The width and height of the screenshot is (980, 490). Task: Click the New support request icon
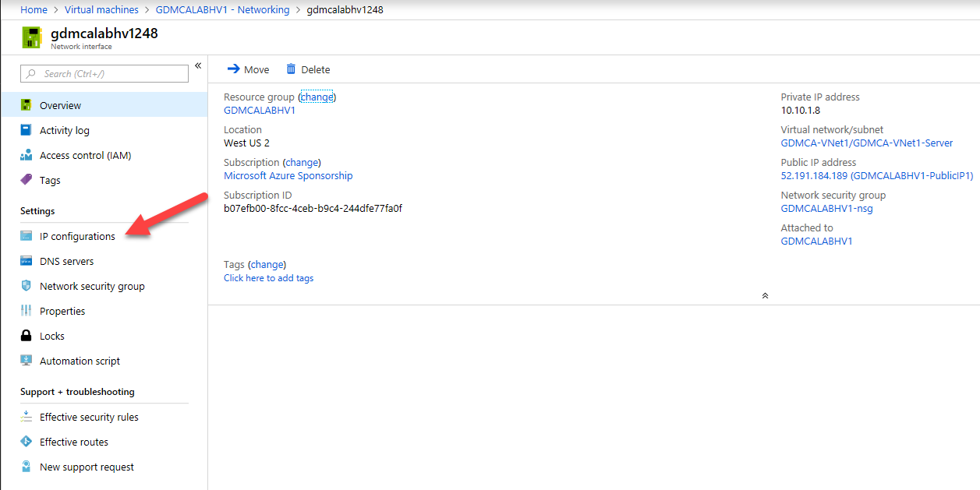[x=27, y=467]
